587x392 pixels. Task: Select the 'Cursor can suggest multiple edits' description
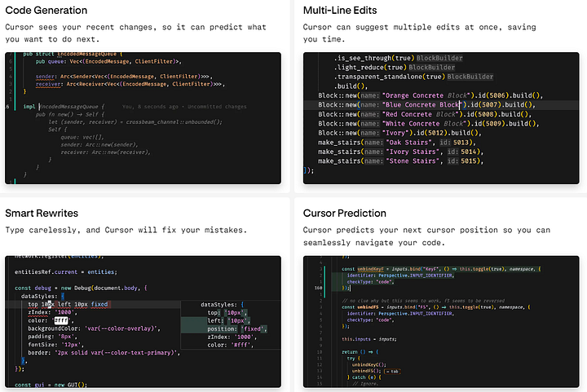(x=419, y=33)
